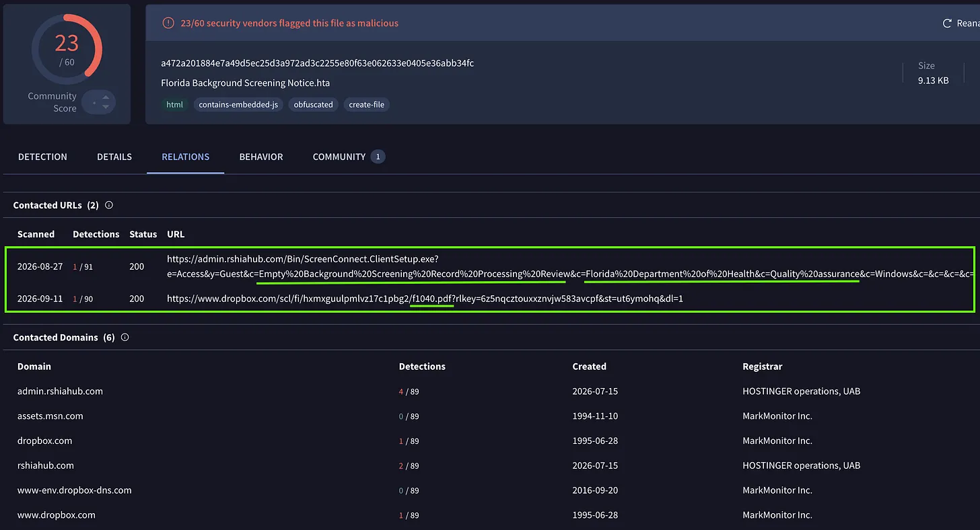Click the contains-embedded-js tag
The width and height of the screenshot is (980, 530).
[x=238, y=104]
